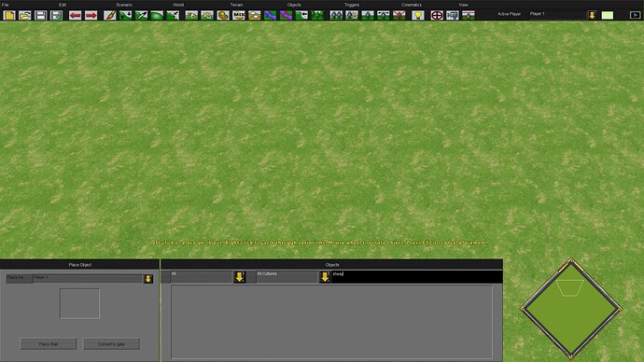644x362 pixels.
Task: Save scenario using the floppy disk icon
Action: 41,16
